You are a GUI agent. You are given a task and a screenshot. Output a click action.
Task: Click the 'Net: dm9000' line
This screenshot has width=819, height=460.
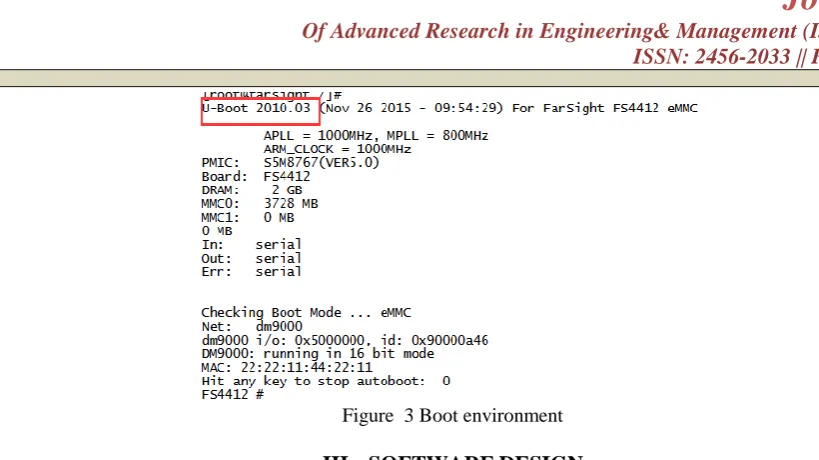point(252,326)
